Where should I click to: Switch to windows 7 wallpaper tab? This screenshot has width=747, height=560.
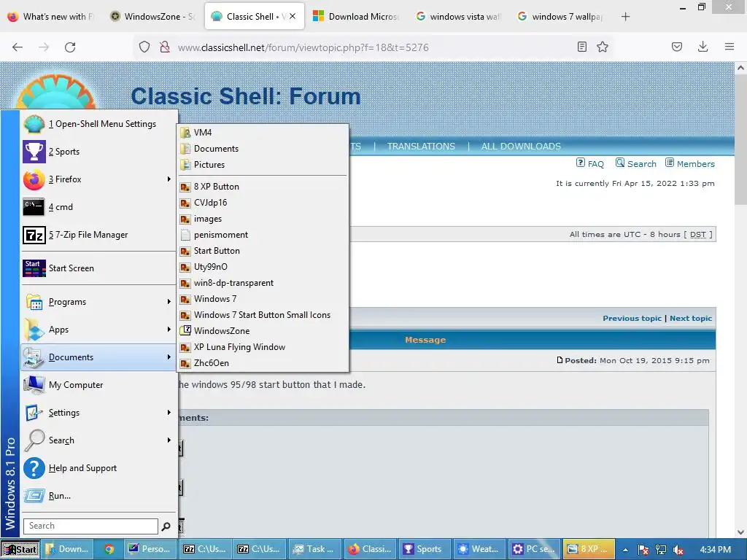pos(561,17)
